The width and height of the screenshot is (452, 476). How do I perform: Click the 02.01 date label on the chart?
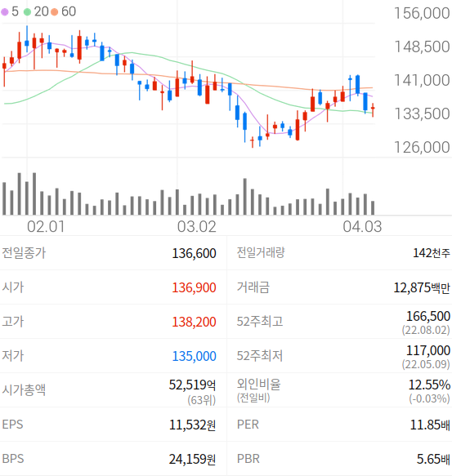point(46,226)
